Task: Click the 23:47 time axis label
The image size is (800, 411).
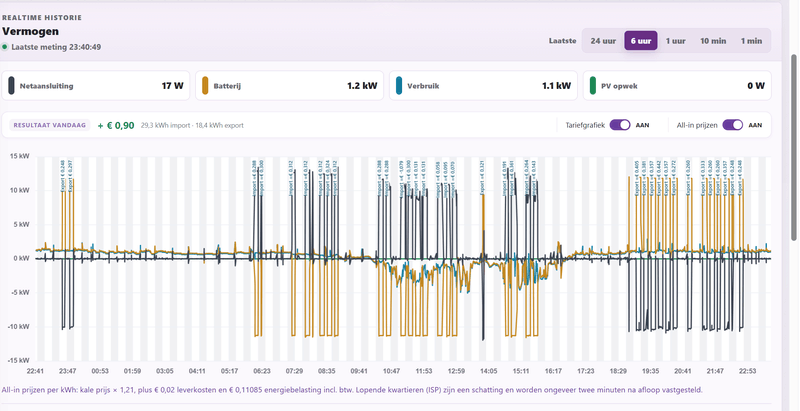Action: [67, 371]
